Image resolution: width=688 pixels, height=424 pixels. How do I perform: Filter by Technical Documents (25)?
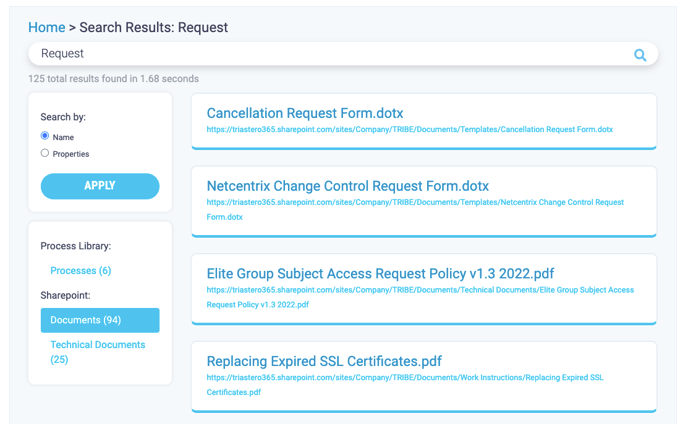[97, 352]
